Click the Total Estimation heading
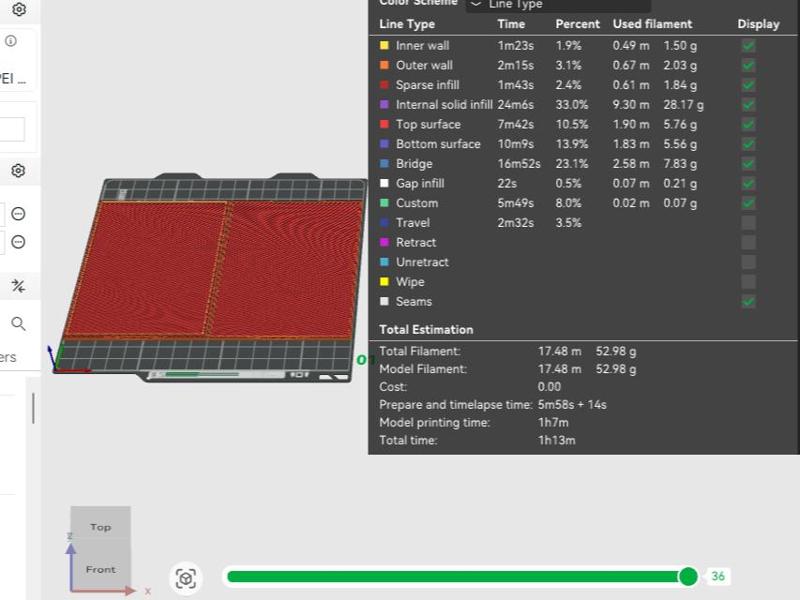This screenshot has width=800, height=600. [426, 330]
